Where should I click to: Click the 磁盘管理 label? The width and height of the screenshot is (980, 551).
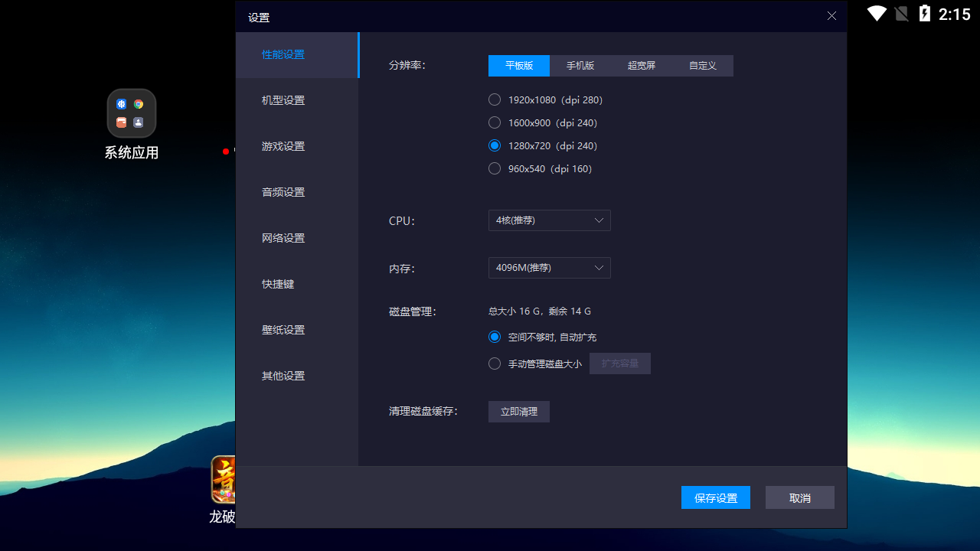coord(413,311)
